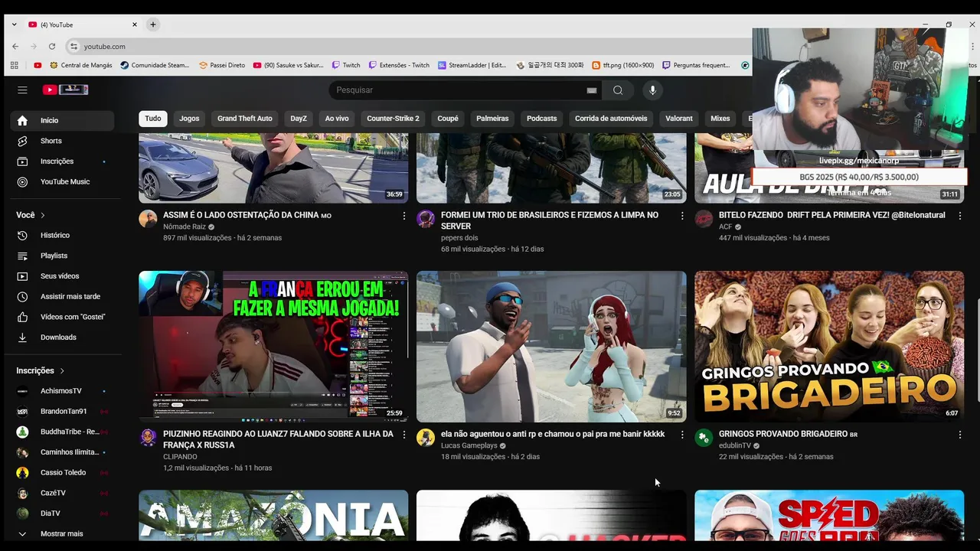Expand the Você section chevron
The width and height of the screenshot is (980, 551).
pos(43,215)
